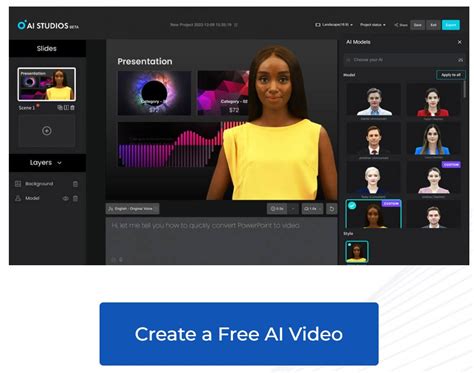Click the Background layer icon
The height and width of the screenshot is (373, 474).
point(18,184)
